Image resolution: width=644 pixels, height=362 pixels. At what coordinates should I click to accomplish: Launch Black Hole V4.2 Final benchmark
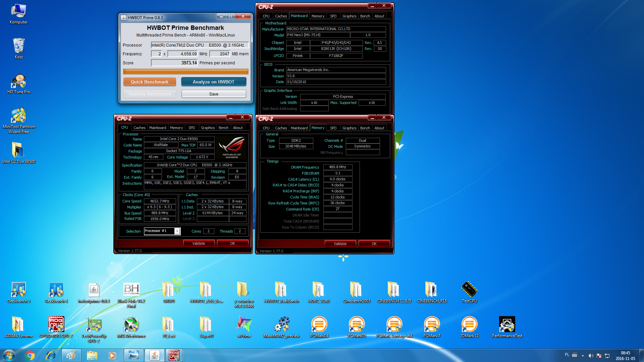(x=131, y=295)
